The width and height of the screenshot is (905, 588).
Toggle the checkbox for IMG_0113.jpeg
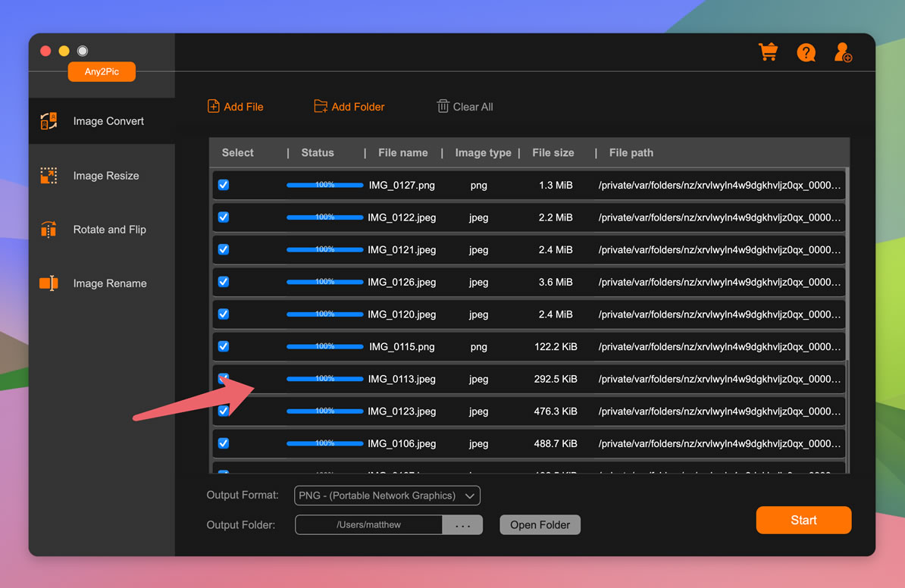pos(224,378)
